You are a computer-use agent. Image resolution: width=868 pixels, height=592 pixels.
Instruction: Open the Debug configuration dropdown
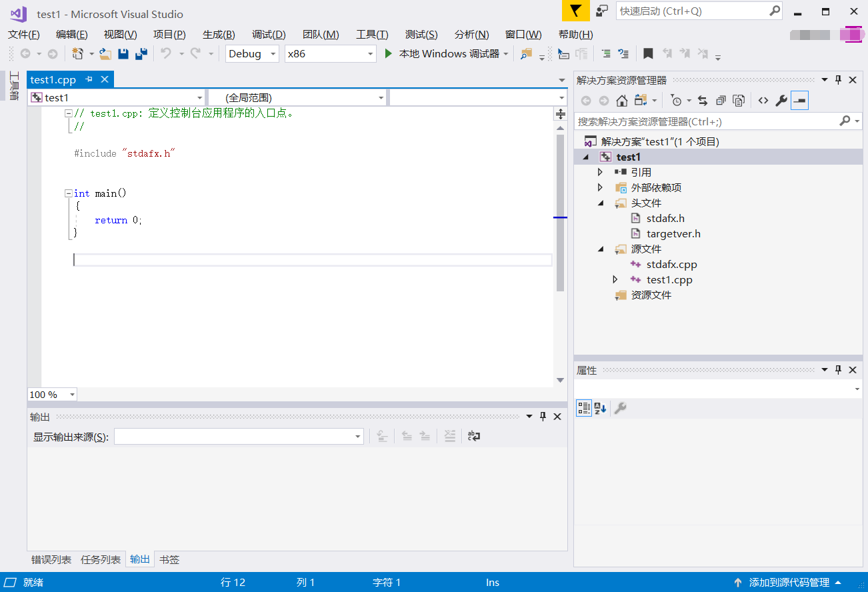pyautogui.click(x=252, y=54)
